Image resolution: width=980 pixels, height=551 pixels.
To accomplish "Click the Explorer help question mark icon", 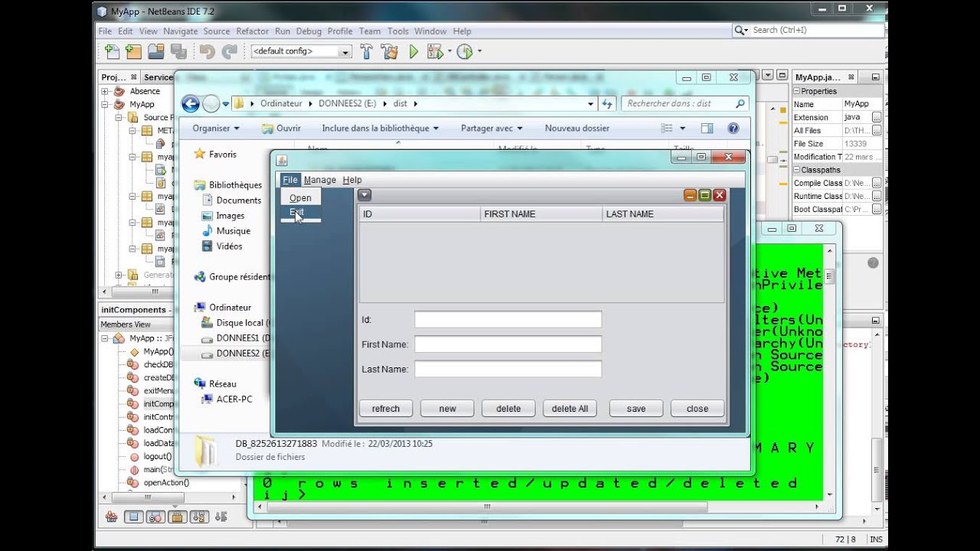I will [x=733, y=129].
